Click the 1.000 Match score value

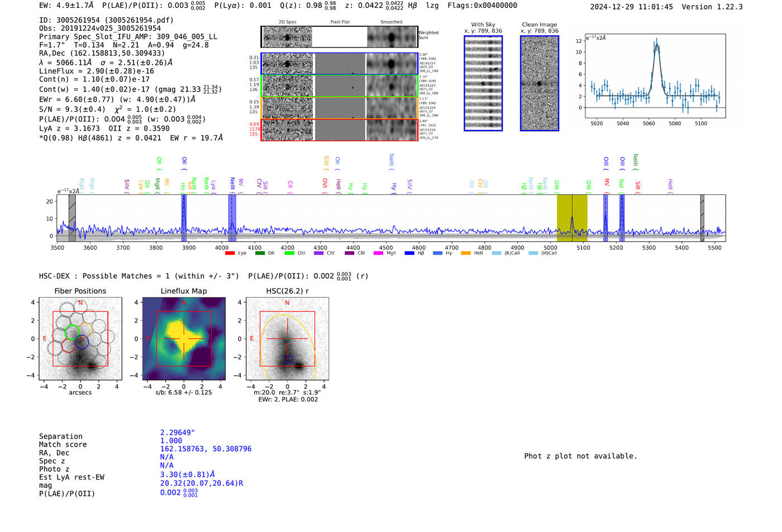pyautogui.click(x=171, y=441)
